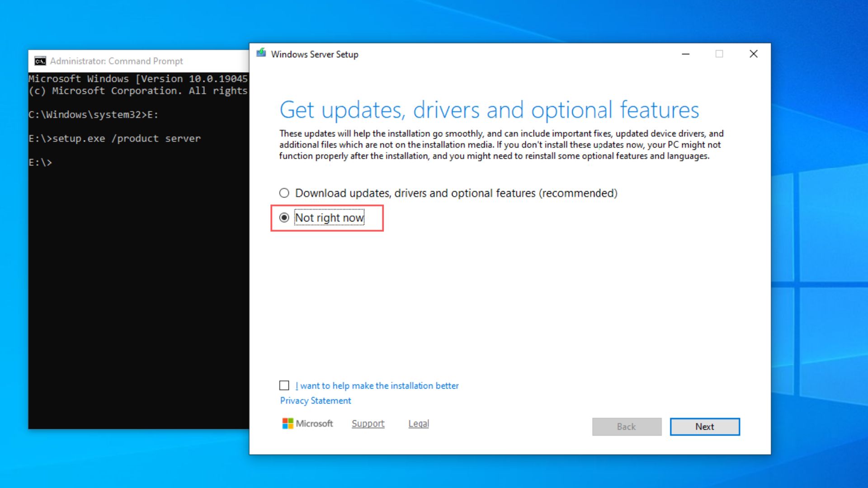This screenshot has width=868, height=488.
Task: Enable 'I want to help make the installation better'
Action: pos(284,385)
